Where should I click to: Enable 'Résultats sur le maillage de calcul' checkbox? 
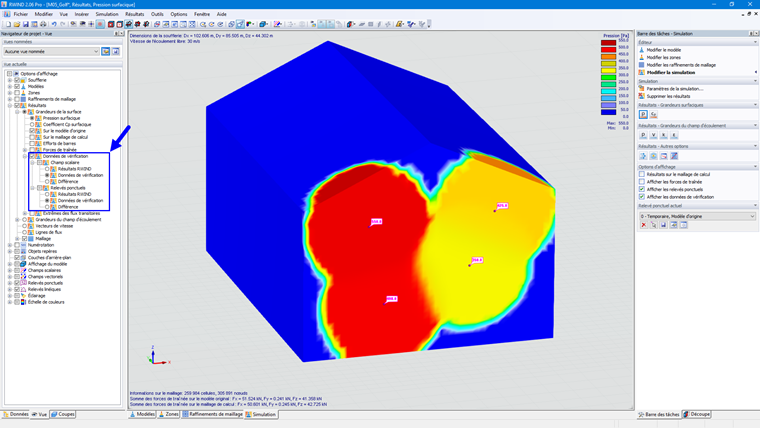[642, 174]
